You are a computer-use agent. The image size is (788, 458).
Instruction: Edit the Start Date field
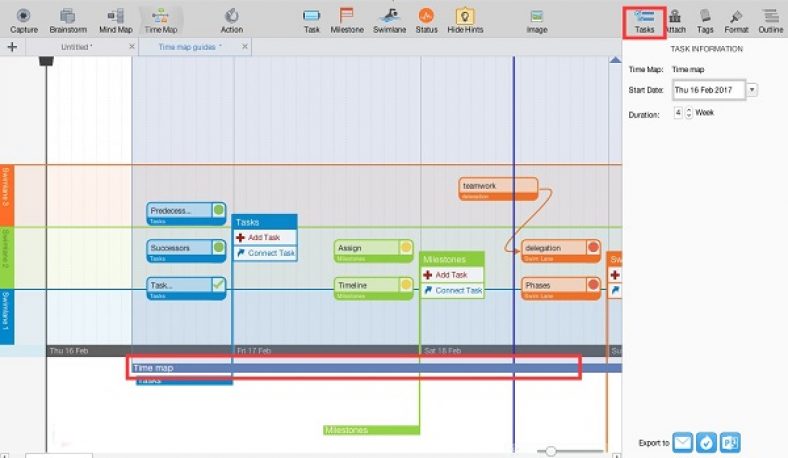[709, 90]
